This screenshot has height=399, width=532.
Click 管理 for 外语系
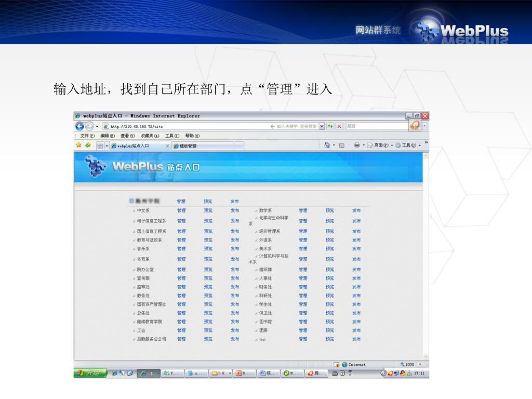[x=303, y=240]
